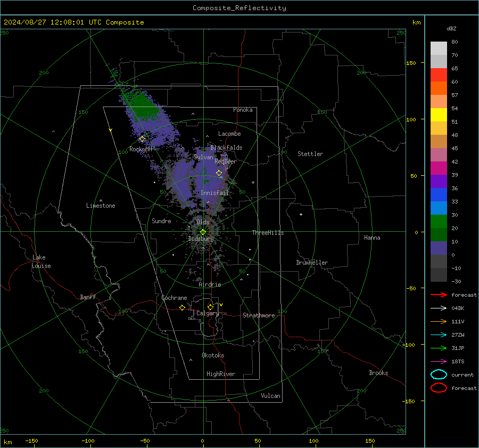Click the purple 36 dBZ color swatch
Viewport: 479px width, 448px height.
(x=439, y=181)
